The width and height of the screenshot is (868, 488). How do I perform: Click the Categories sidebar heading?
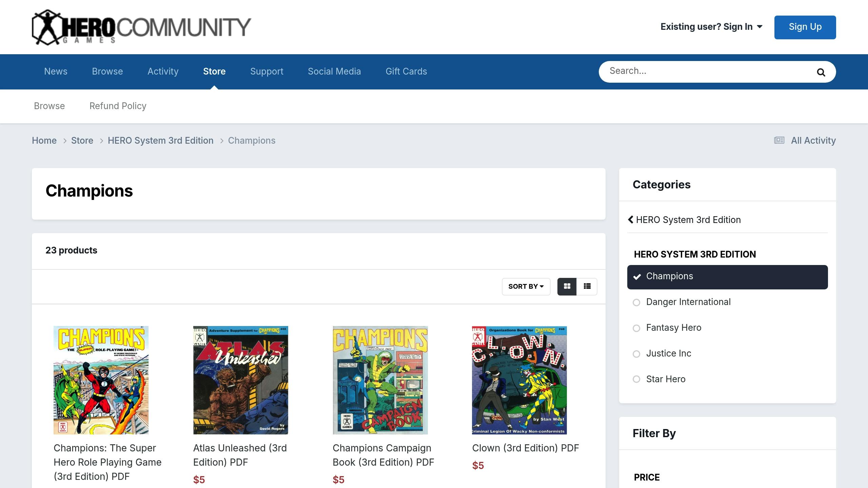(x=662, y=185)
